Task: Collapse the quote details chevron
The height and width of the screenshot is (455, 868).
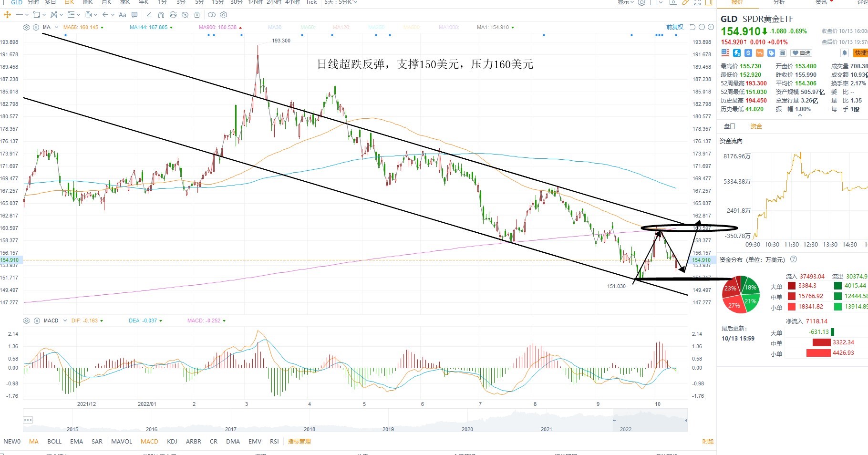Action: [800, 115]
